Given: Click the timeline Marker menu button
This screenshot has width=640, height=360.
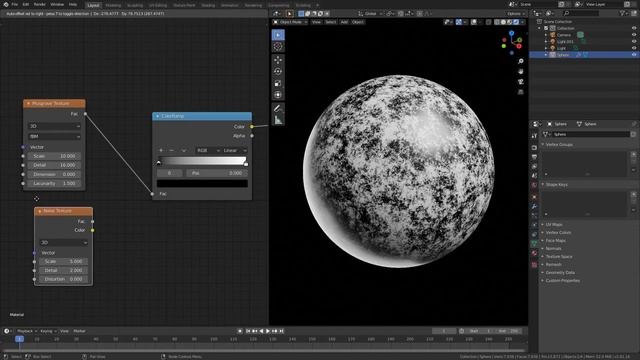Looking at the screenshot, I should (79, 331).
